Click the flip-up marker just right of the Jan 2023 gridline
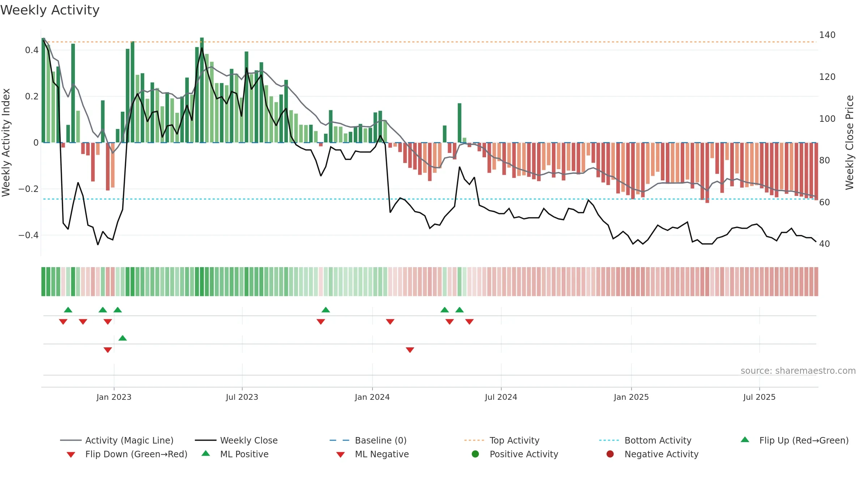This screenshot has width=868, height=488. (x=118, y=310)
